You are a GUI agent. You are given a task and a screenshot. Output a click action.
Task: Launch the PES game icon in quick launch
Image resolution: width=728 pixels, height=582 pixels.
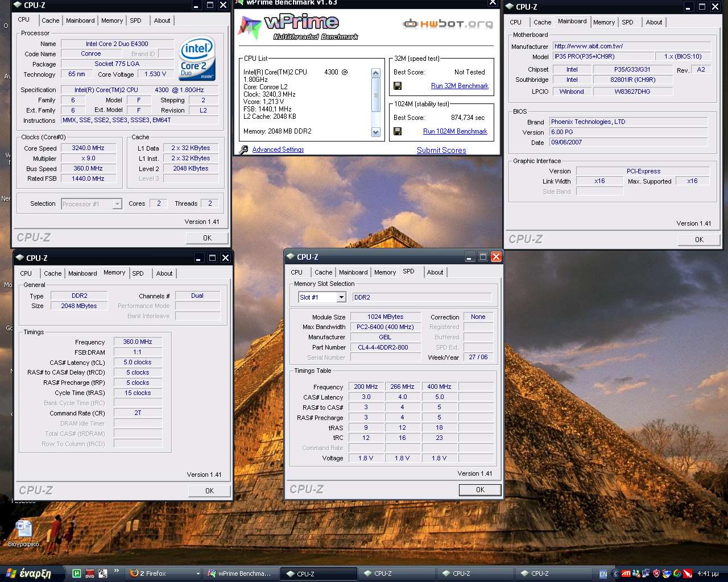103,573
